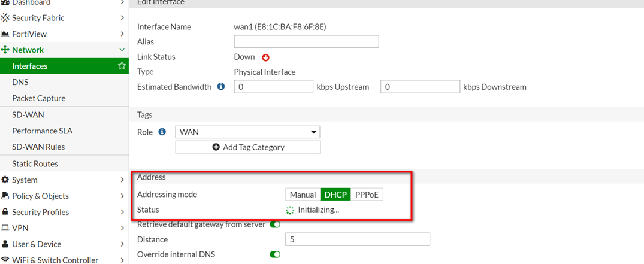Select PPPoE addressing mode
Image resolution: width=644 pixels, height=264 pixels.
(x=367, y=195)
